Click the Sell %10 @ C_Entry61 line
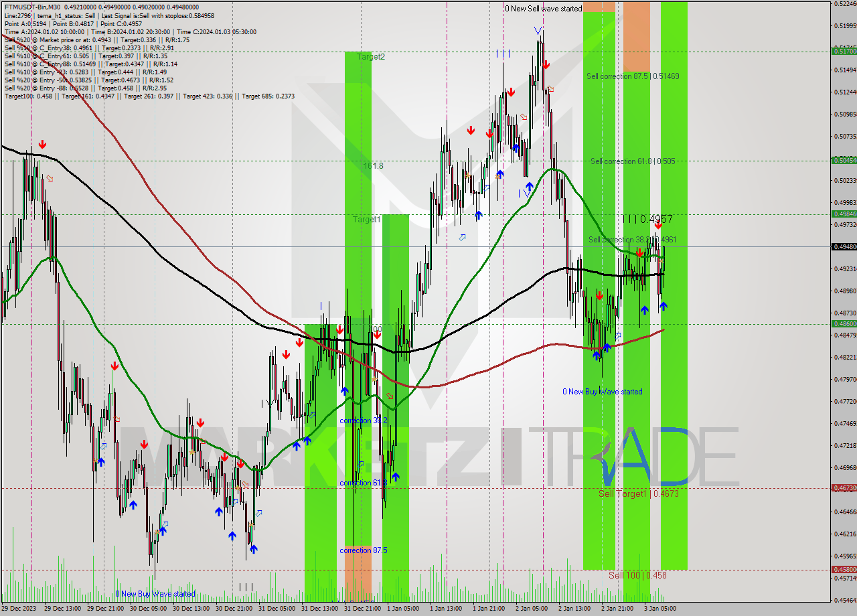This screenshot has width=857, height=616. click(86, 56)
